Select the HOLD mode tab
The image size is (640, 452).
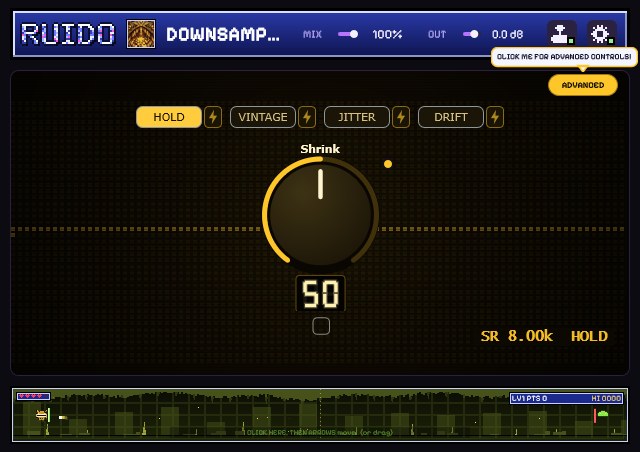[169, 117]
